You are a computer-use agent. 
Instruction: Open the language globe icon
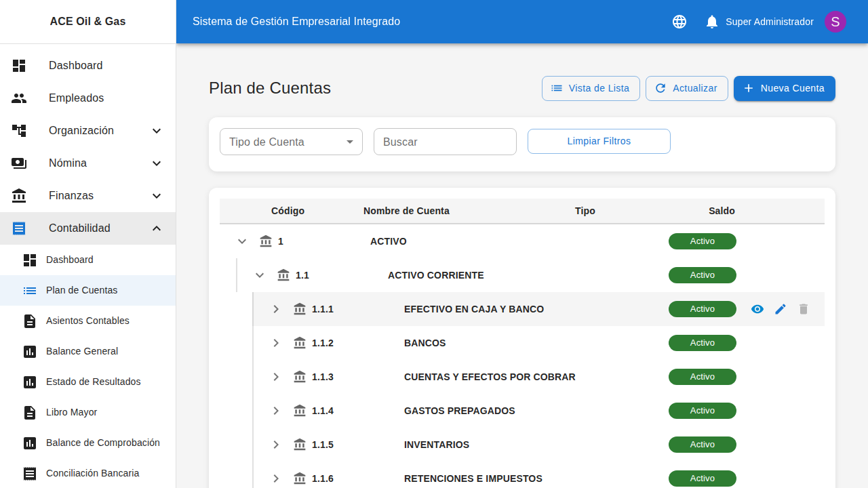(x=679, y=21)
